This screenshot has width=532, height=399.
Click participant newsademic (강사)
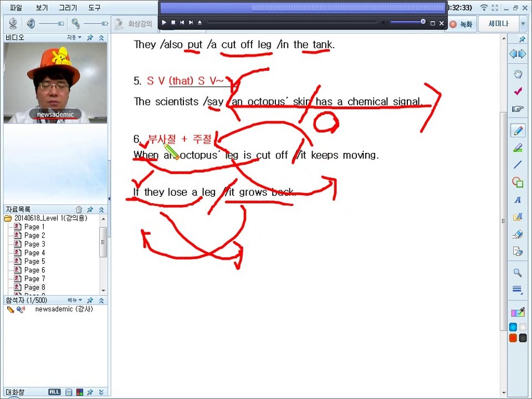(64, 309)
